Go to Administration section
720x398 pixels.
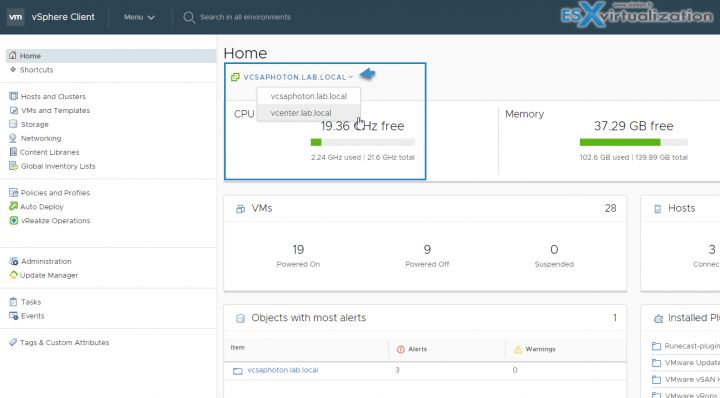click(x=46, y=261)
